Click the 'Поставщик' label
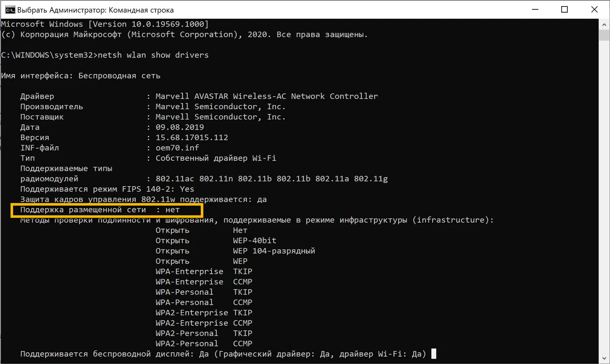Screen dimensions: 610x364 point(42,117)
